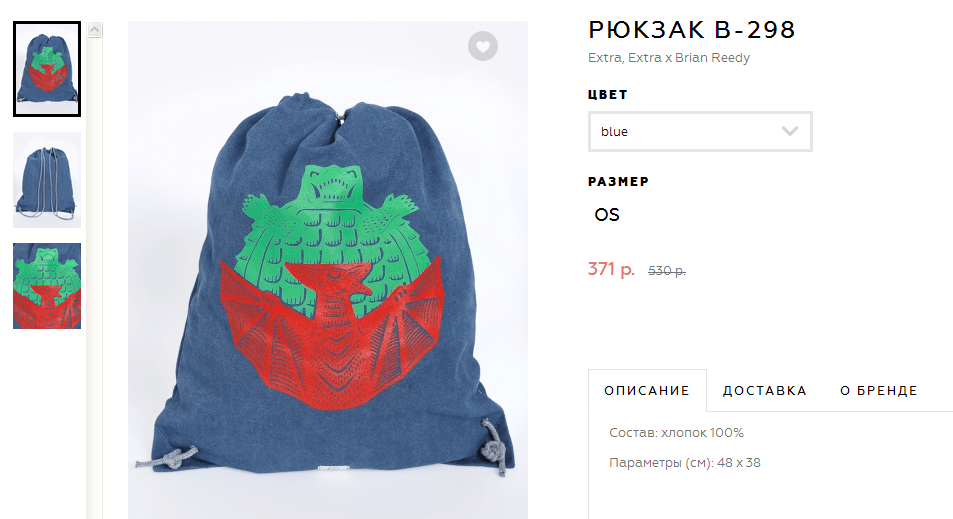
Task: Click the Параметры (см): 48 x 38 text
Action: tap(685, 462)
